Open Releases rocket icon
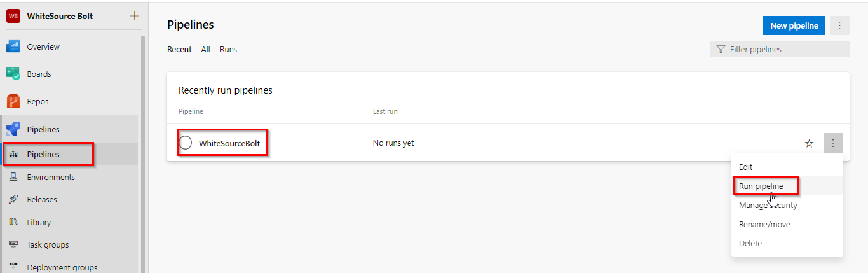 click(x=13, y=199)
